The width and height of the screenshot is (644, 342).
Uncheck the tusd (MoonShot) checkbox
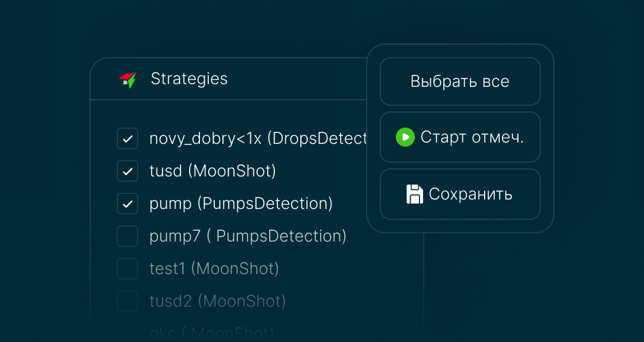coord(127,171)
